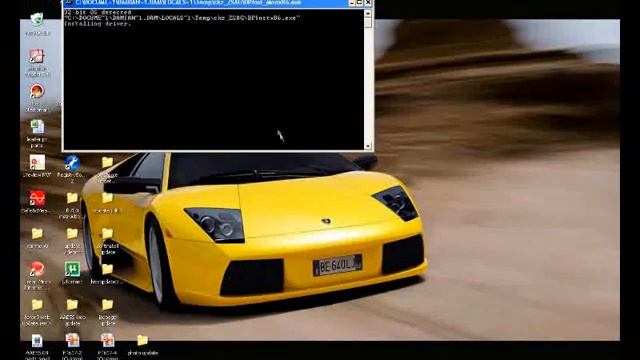
Task: Launch the Adobe Reader shortcut on desktop
Action: 37,56
